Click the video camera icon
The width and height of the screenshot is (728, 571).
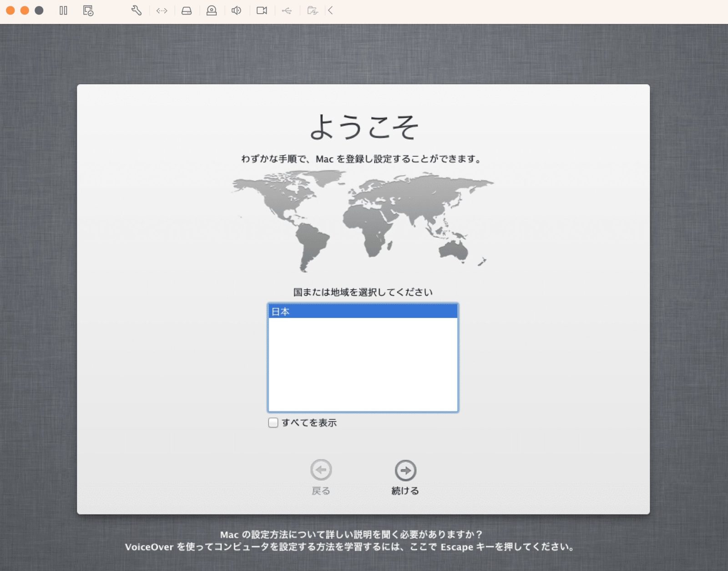tap(262, 10)
